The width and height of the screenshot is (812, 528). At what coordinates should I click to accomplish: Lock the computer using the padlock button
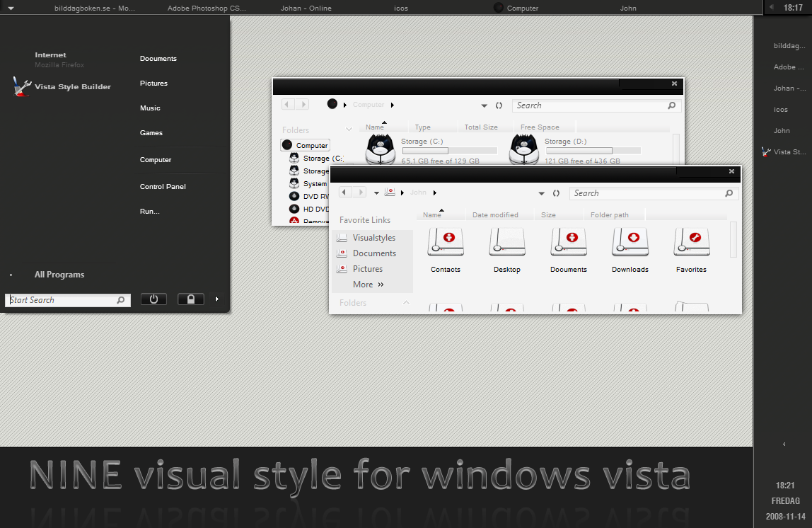coord(190,299)
